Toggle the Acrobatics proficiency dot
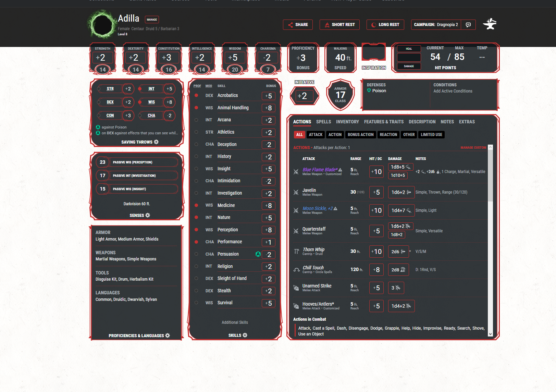The height and width of the screenshot is (392, 556). click(196, 96)
